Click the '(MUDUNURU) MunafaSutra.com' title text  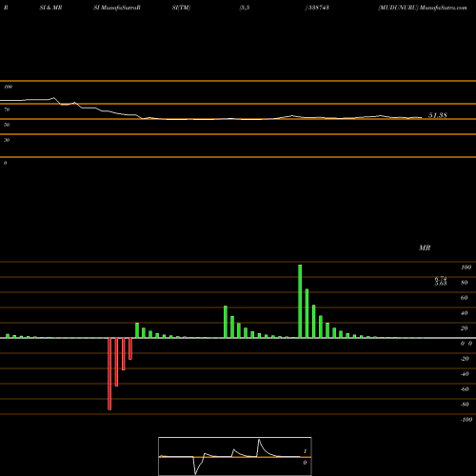click(423, 8)
